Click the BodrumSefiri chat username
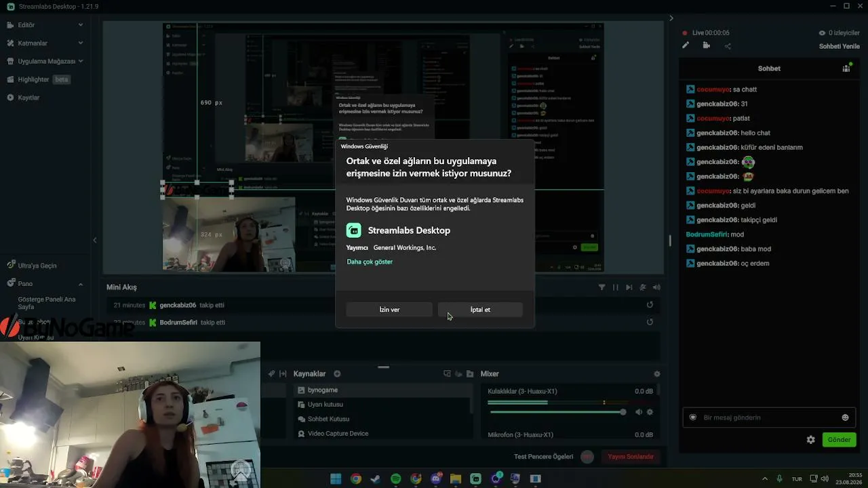 (706, 235)
